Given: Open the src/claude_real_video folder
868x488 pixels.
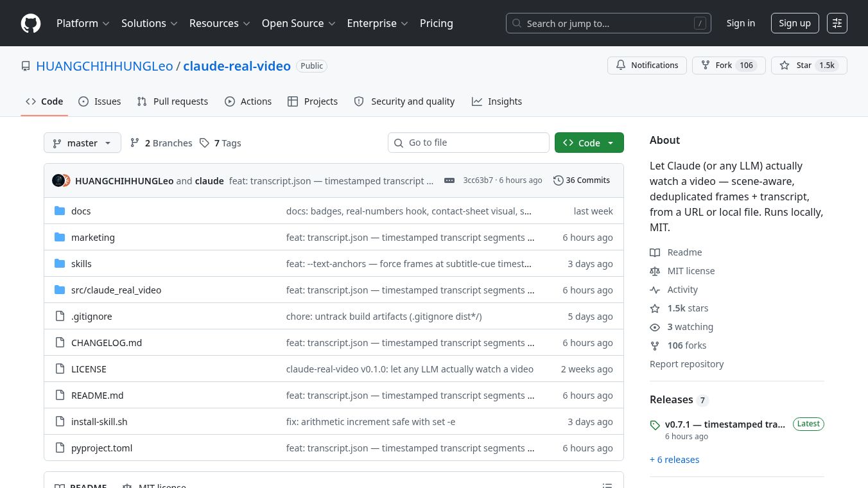Looking at the screenshot, I should coord(116,290).
